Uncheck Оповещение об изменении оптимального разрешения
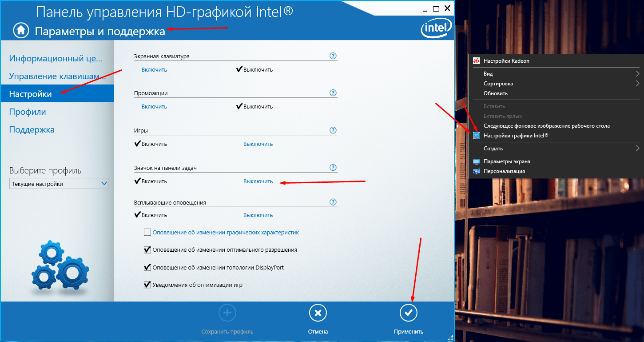Screen dimensions: 644x342 click(147, 249)
